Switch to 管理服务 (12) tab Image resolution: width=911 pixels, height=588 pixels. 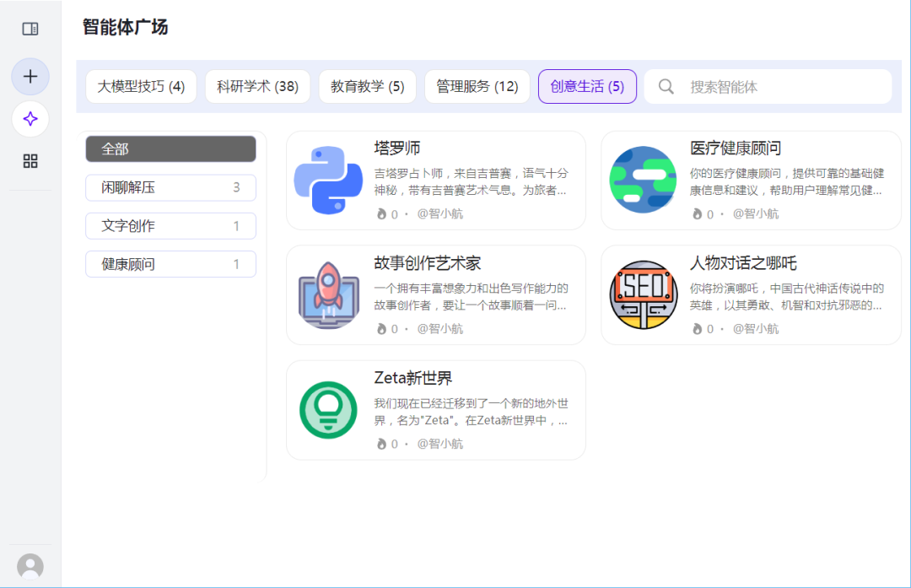click(x=477, y=87)
